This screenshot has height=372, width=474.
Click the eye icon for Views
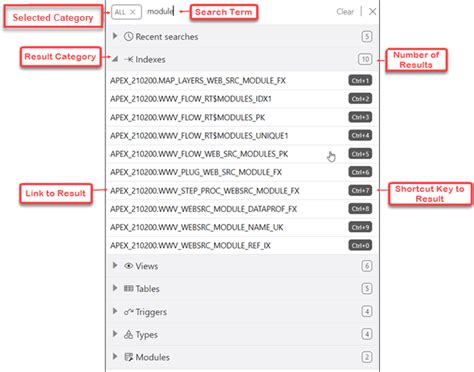[128, 266]
